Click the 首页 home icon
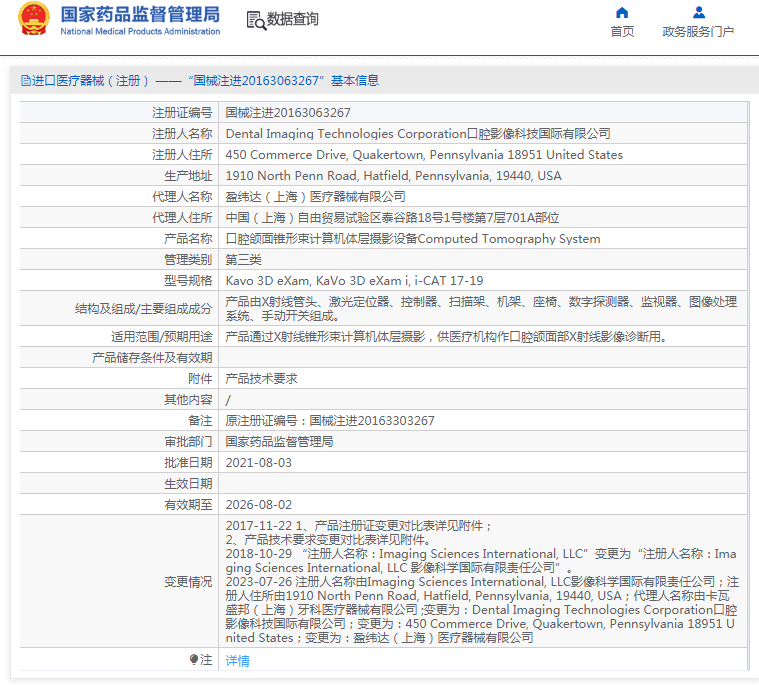Viewport: 759px width, 685px height. (x=622, y=12)
